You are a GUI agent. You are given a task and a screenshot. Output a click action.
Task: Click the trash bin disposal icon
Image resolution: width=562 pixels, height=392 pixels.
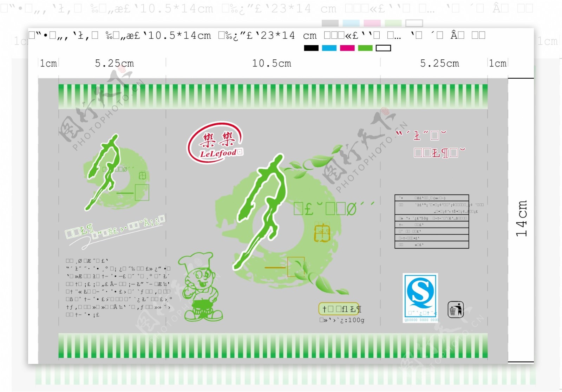[456, 309]
